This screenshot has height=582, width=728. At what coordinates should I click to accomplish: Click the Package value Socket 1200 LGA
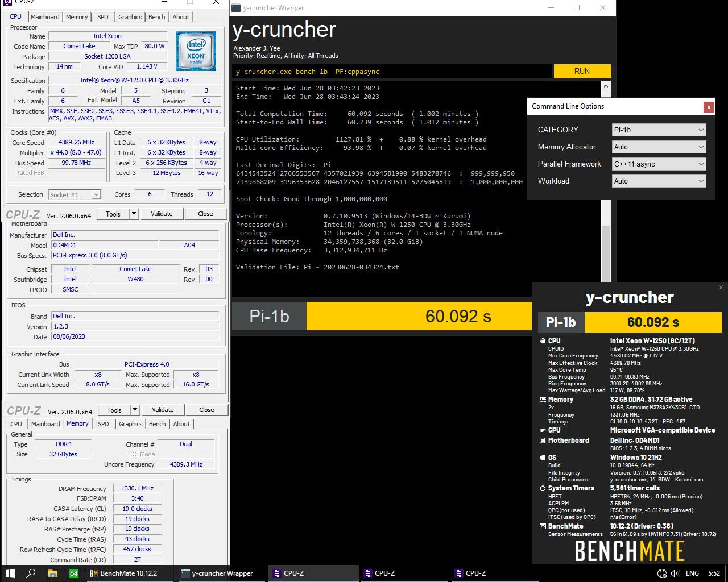pos(107,57)
